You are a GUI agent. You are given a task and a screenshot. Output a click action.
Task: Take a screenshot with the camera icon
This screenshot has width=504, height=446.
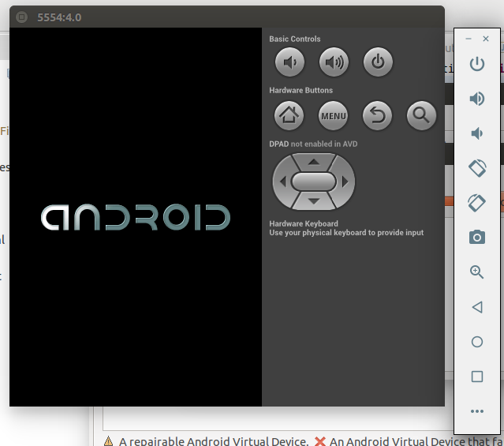[476, 237]
